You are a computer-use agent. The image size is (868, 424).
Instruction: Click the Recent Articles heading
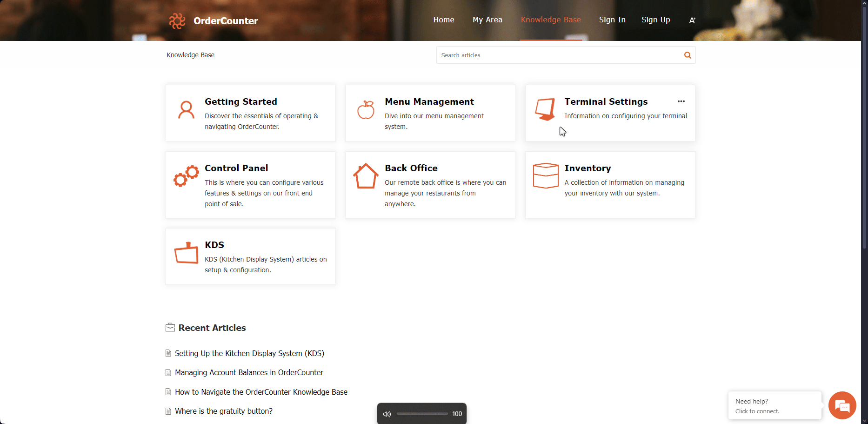click(x=212, y=328)
